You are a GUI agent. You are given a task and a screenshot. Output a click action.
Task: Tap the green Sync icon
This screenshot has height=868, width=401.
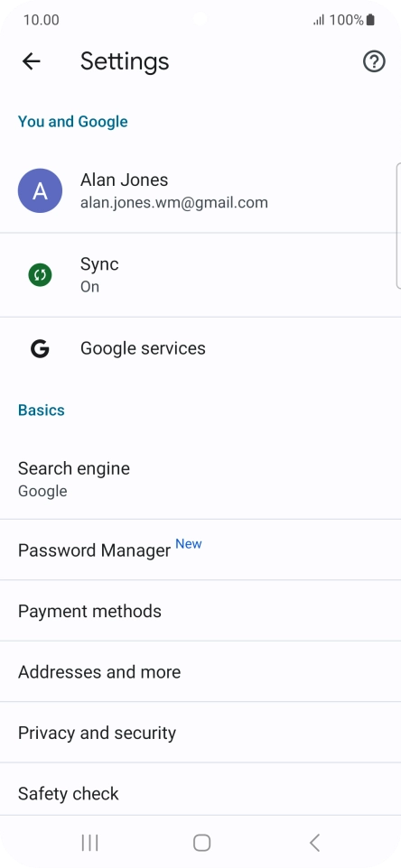click(x=40, y=274)
